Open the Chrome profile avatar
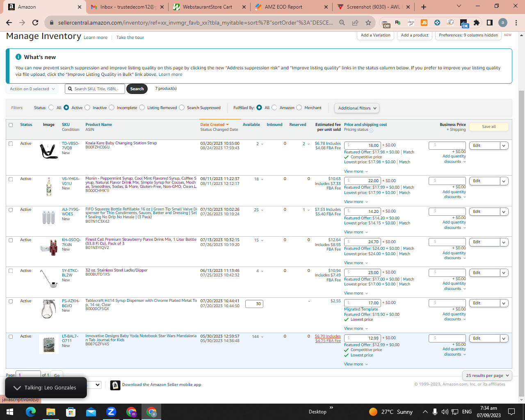525x420 pixels. 503,23
